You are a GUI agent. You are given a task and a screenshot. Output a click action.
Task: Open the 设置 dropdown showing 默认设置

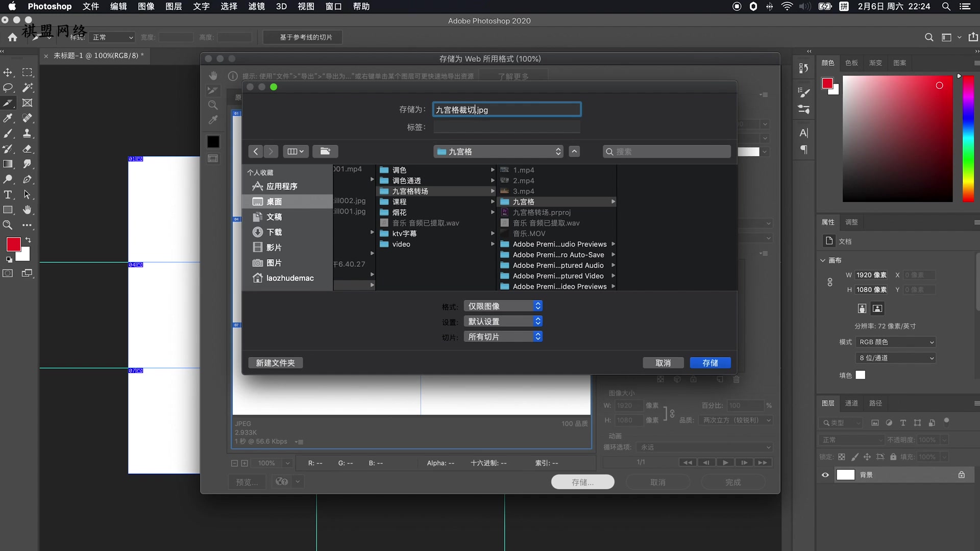point(503,321)
